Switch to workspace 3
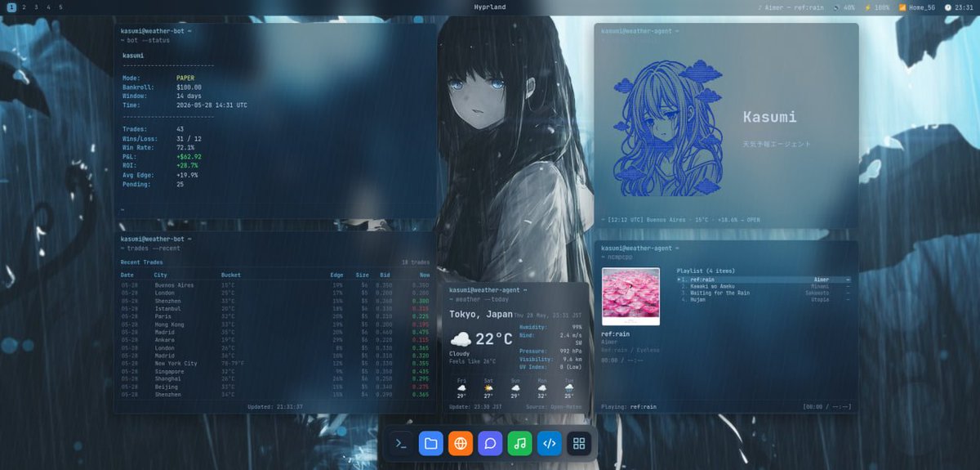Image resolution: width=980 pixels, height=470 pixels. coord(36,7)
